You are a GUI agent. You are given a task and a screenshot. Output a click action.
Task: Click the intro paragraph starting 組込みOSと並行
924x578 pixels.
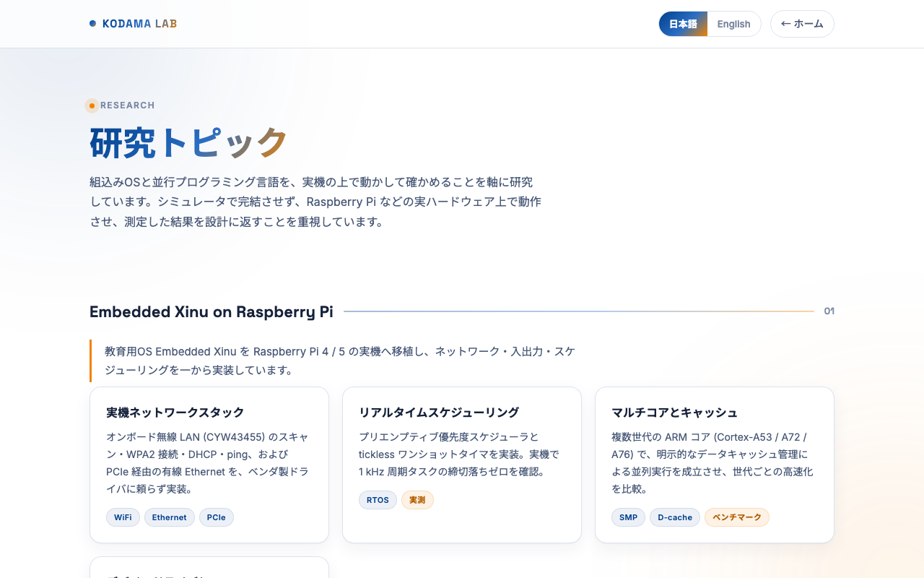pyautogui.click(x=315, y=202)
